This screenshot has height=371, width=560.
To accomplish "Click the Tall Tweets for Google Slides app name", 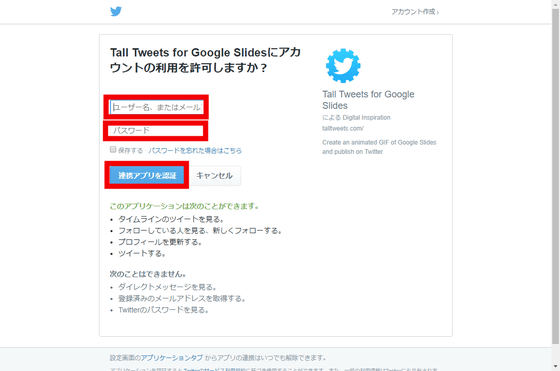I will [x=368, y=100].
